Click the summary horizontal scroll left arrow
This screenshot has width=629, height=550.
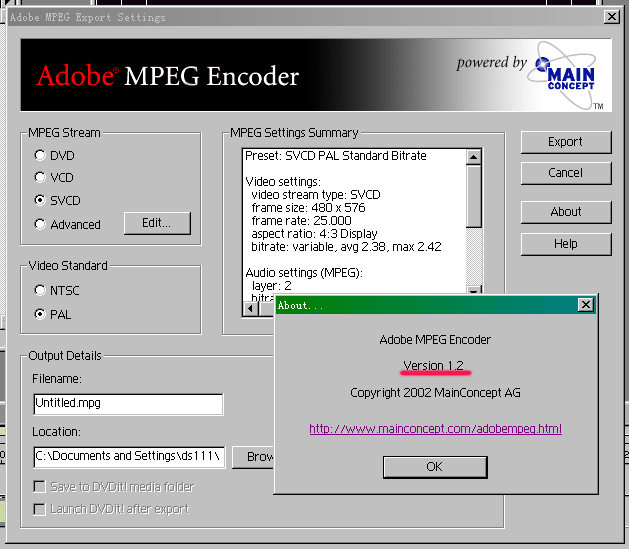pyautogui.click(x=251, y=308)
